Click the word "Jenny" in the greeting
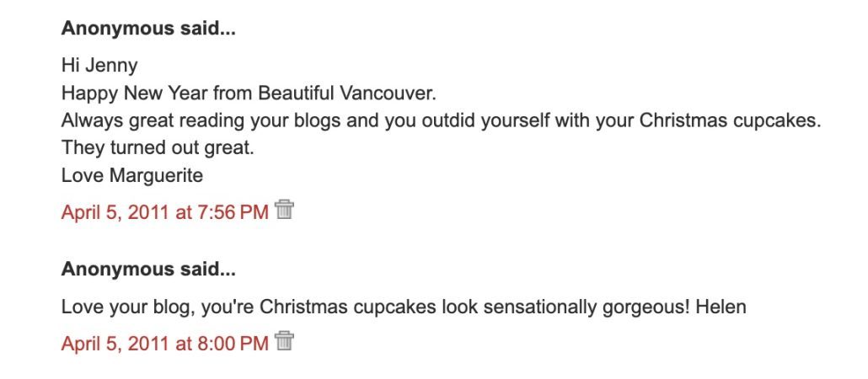This screenshot has height=379, width=868. point(116,64)
